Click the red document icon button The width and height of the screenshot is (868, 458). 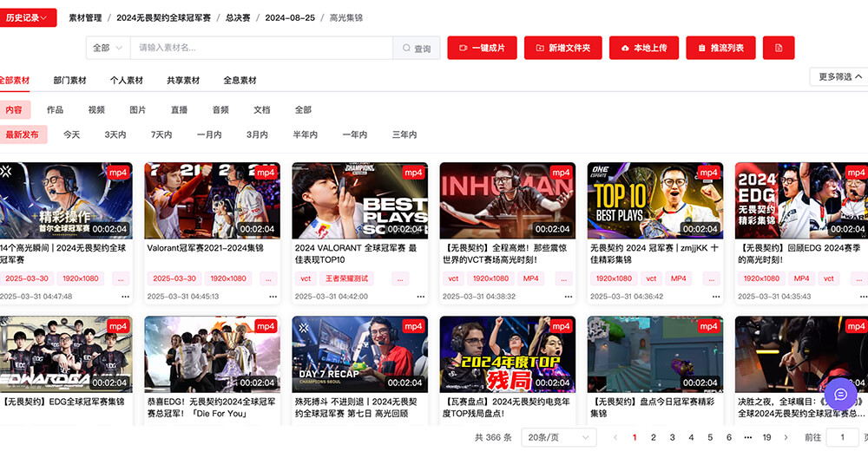(x=779, y=48)
